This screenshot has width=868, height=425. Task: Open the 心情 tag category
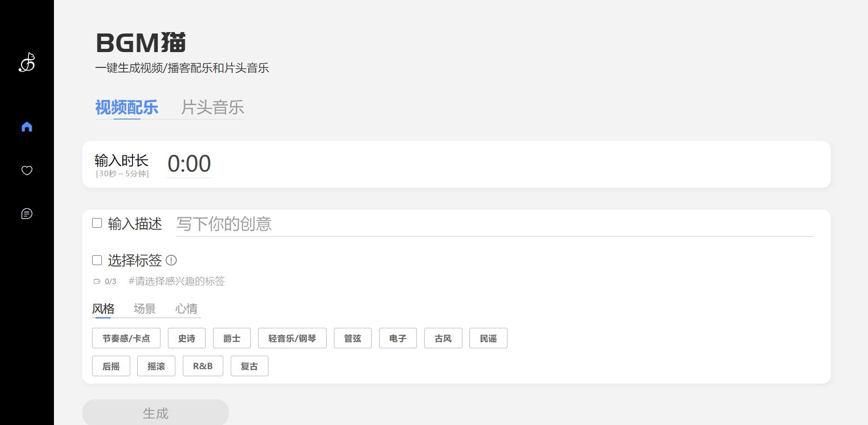coord(186,308)
